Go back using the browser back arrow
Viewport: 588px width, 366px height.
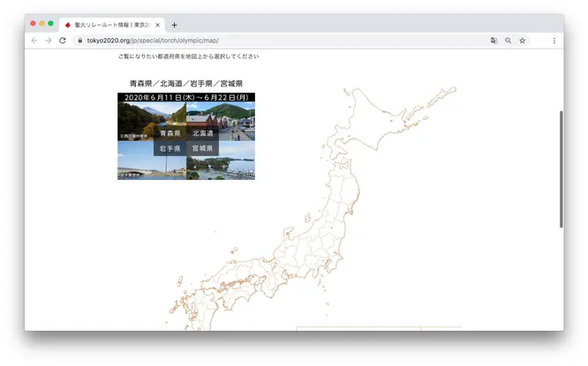pyautogui.click(x=34, y=41)
